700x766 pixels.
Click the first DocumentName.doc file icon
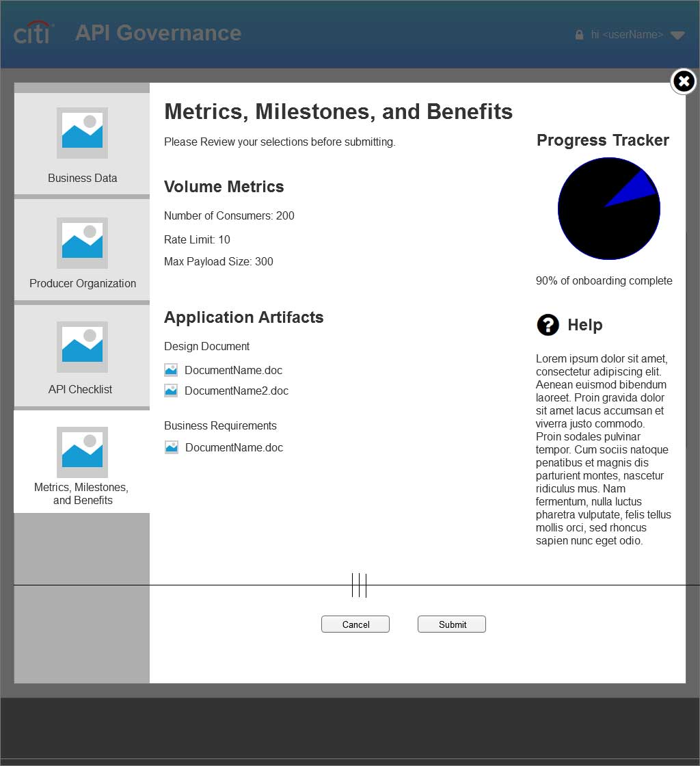click(171, 370)
